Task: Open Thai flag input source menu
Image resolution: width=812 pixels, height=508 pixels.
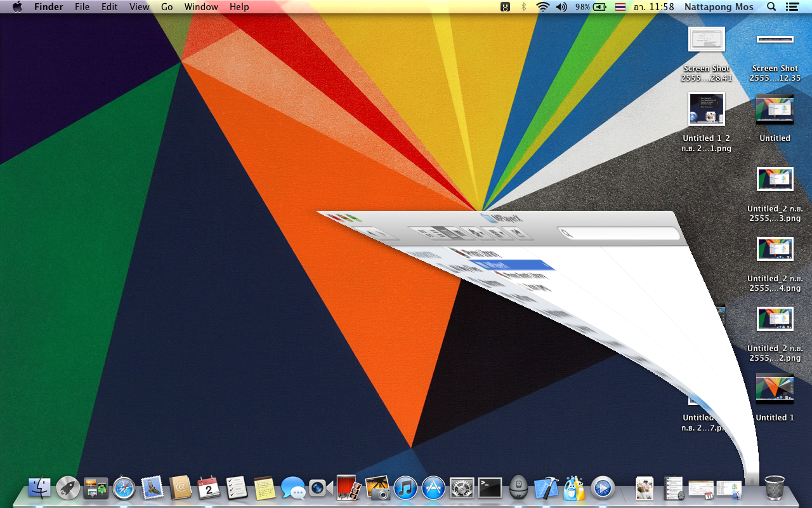Action: [620, 7]
